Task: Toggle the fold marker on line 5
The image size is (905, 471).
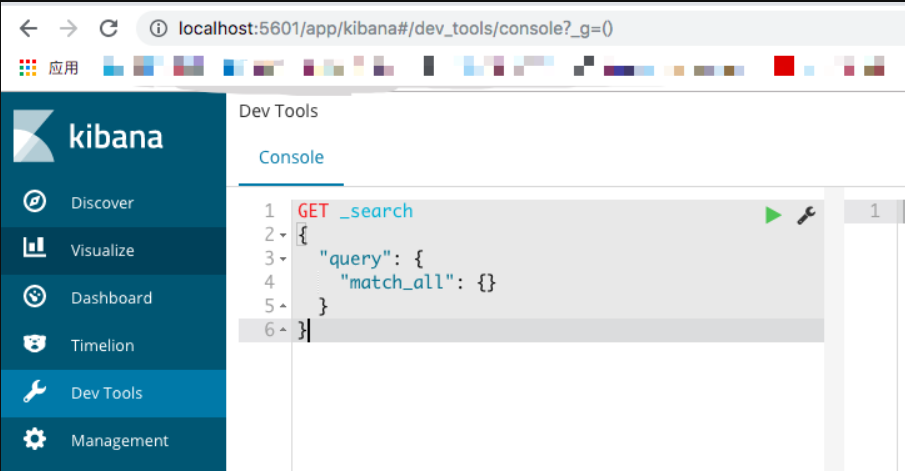Action: coord(283,306)
